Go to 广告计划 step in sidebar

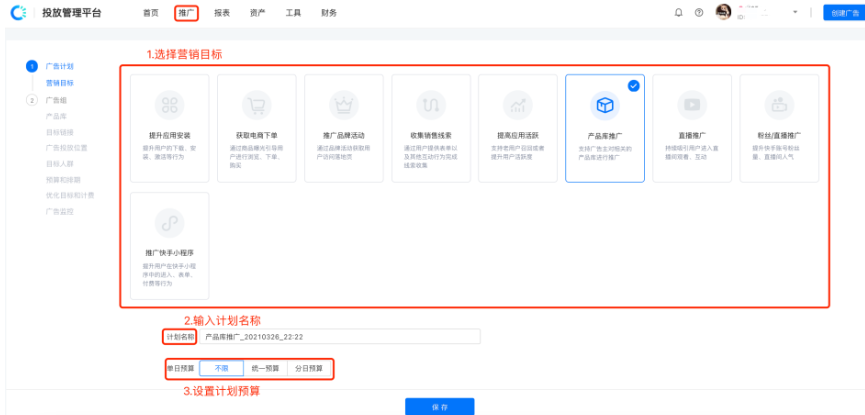point(60,66)
